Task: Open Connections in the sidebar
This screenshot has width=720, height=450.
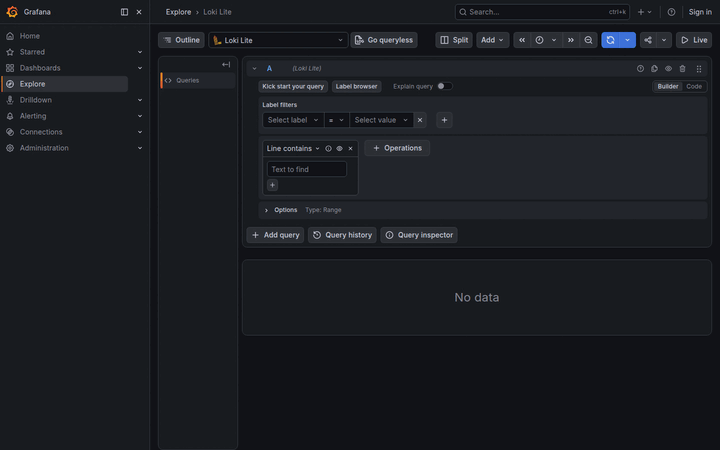Action: (x=41, y=132)
